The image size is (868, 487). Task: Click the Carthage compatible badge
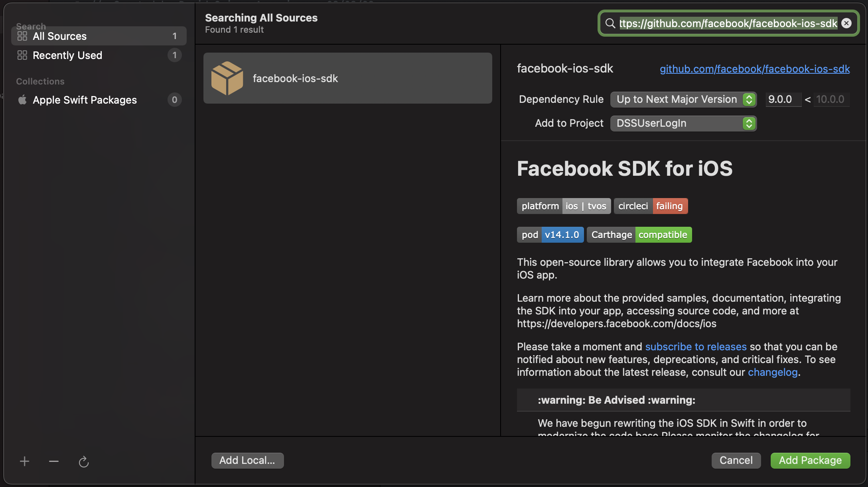tap(639, 235)
